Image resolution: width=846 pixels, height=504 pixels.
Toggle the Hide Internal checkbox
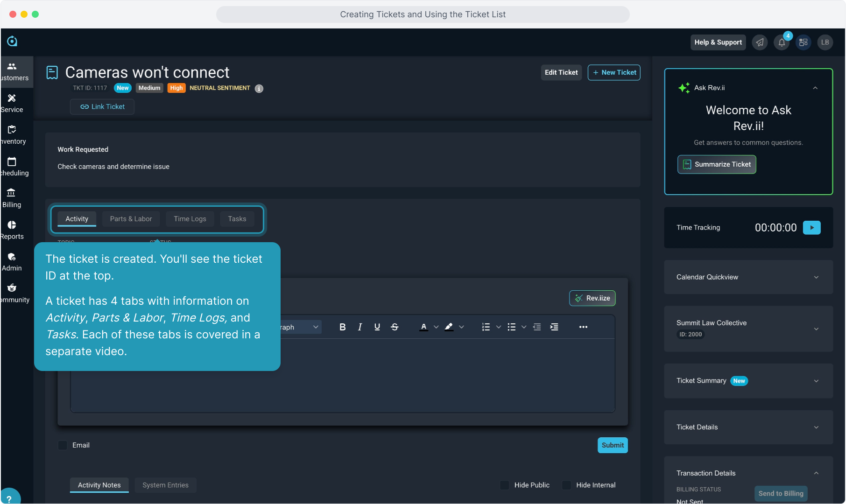pyautogui.click(x=567, y=485)
